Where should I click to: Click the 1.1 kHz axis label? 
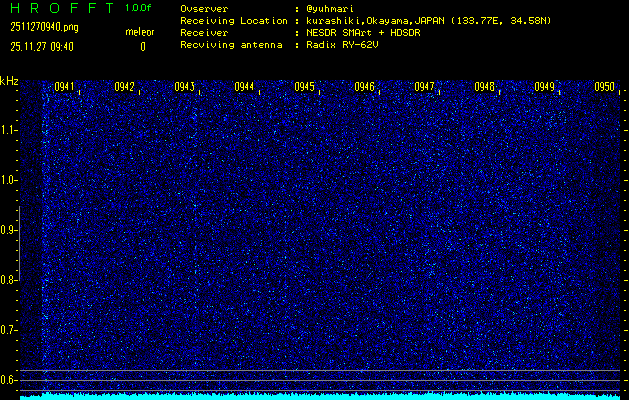(x=9, y=130)
